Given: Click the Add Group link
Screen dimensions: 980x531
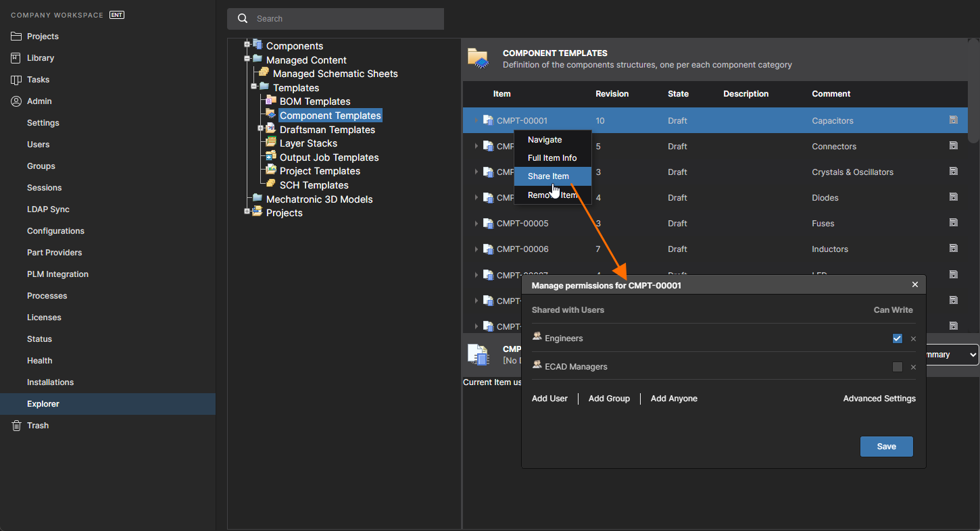Looking at the screenshot, I should [x=609, y=399].
